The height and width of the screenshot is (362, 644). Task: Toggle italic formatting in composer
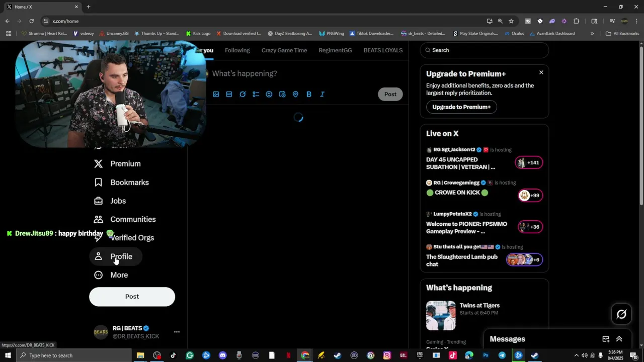click(x=322, y=94)
